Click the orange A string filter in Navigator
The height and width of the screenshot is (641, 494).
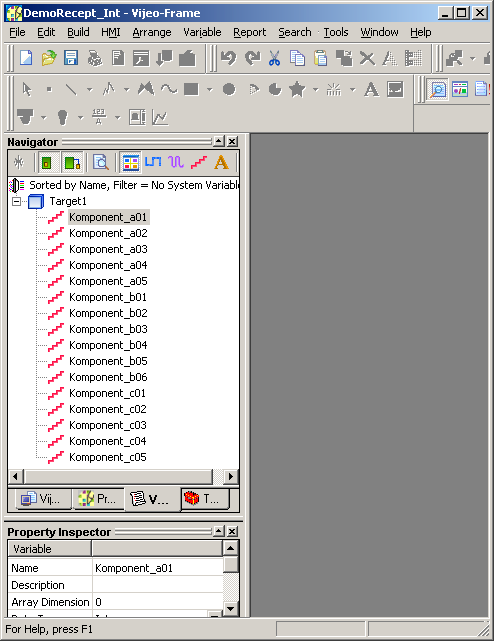point(221,162)
